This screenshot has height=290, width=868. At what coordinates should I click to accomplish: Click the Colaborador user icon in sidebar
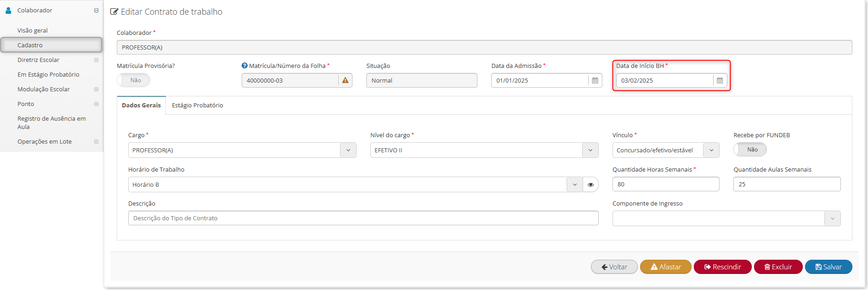8,10
